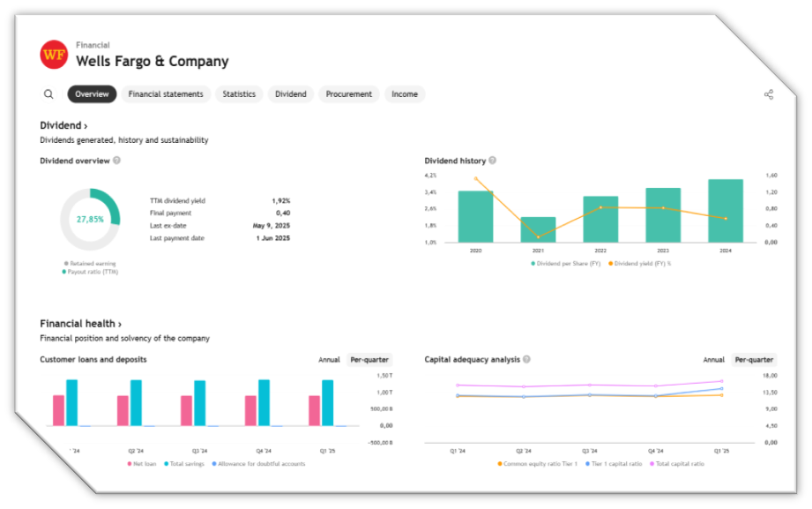The width and height of the screenshot is (812, 509).
Task: Click the Q1 '25 Net loan bar
Action: pyautogui.click(x=315, y=411)
